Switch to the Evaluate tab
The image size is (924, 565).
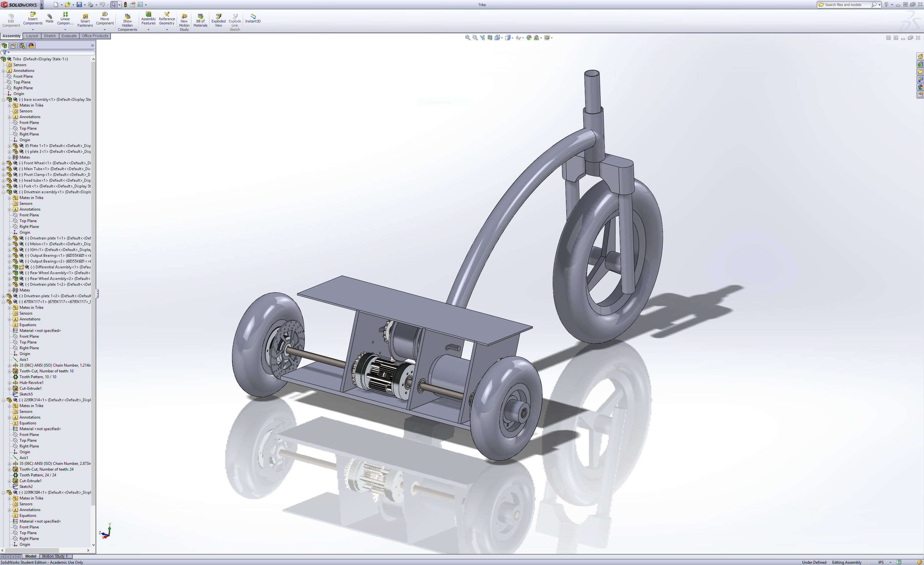tap(69, 36)
